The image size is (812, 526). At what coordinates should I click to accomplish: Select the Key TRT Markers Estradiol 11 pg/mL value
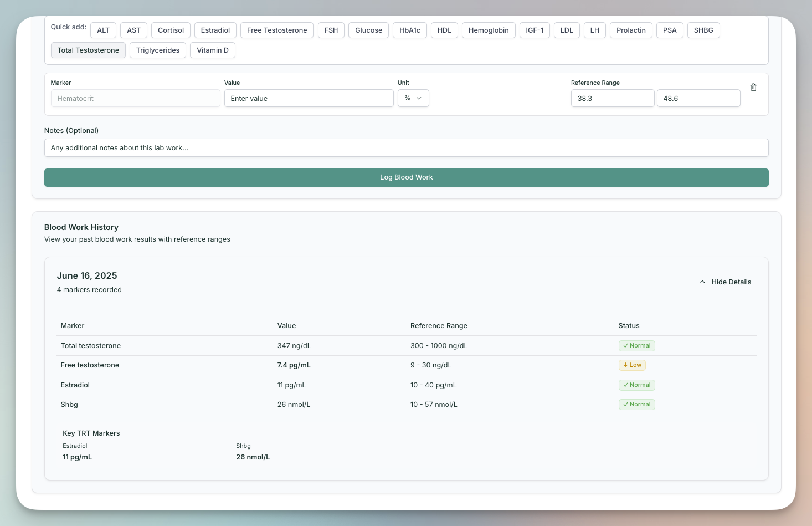tap(78, 457)
